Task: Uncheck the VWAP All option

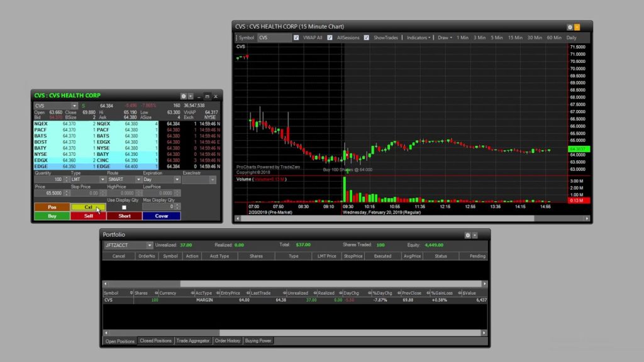Action: 296,38
